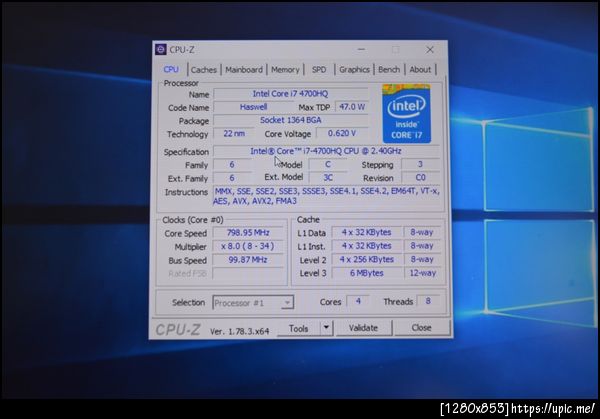This screenshot has height=419, width=600.
Task: Click the Level 2 value 4 x 256 KBytes
Action: [x=367, y=259]
